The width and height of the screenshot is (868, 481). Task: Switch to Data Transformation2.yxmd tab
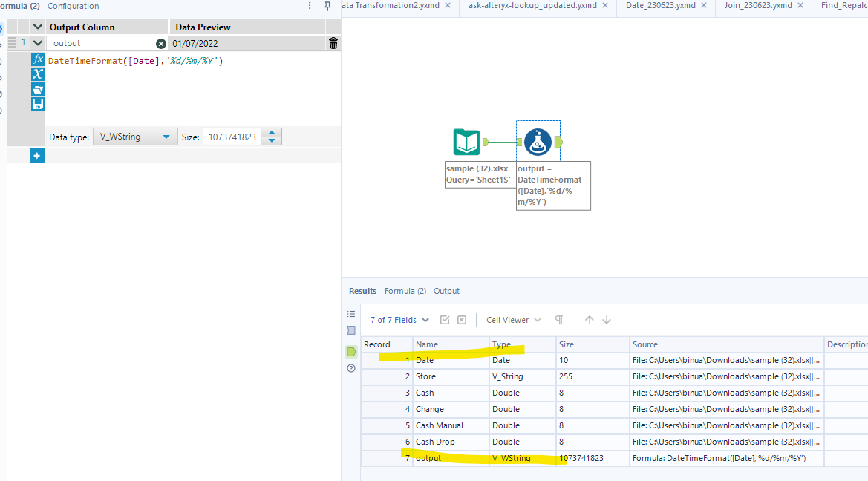tap(391, 5)
